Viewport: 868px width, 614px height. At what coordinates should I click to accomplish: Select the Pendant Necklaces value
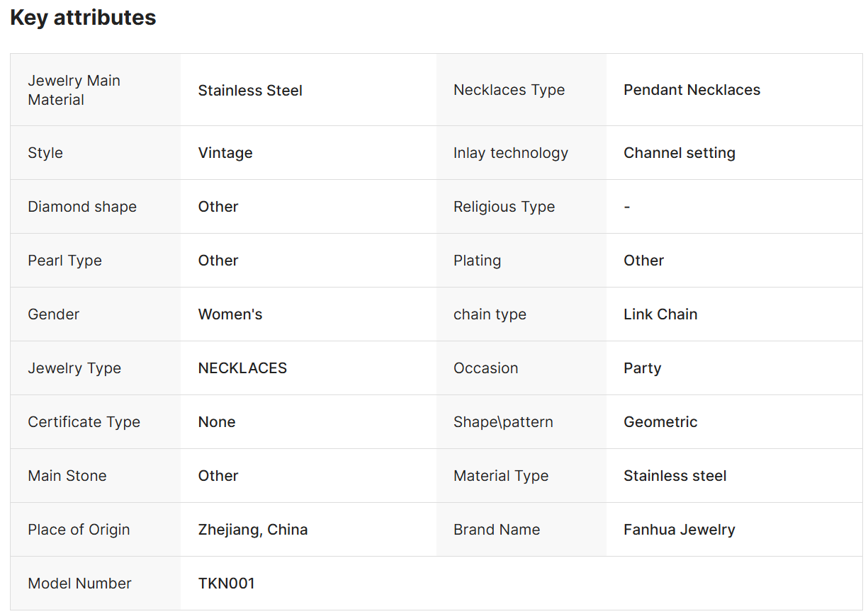click(692, 90)
